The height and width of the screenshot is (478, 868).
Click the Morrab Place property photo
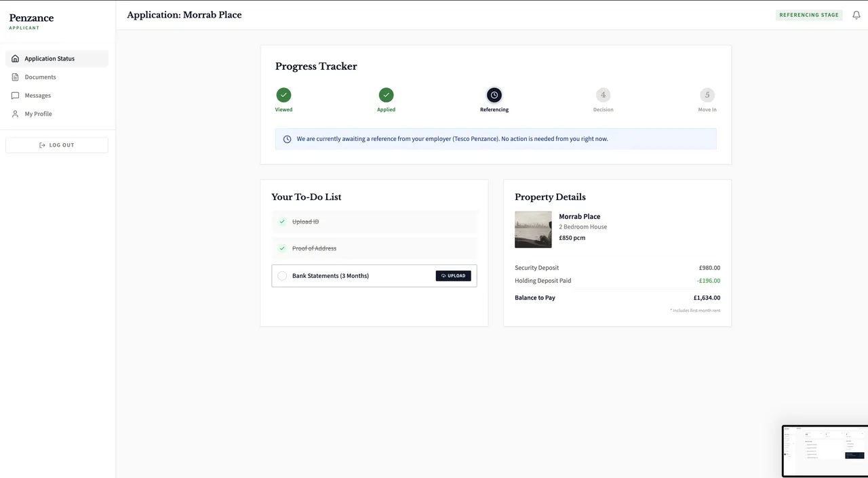click(533, 229)
